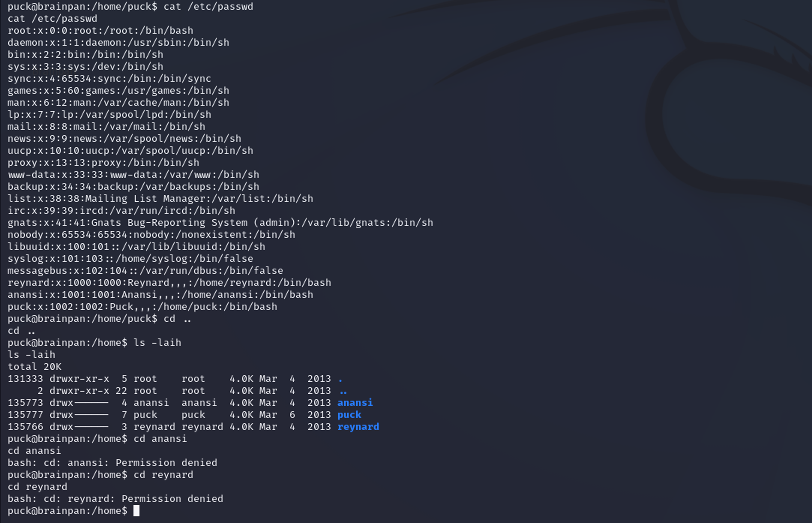Click the 'ls -laih' prompt command

[x=157, y=343]
